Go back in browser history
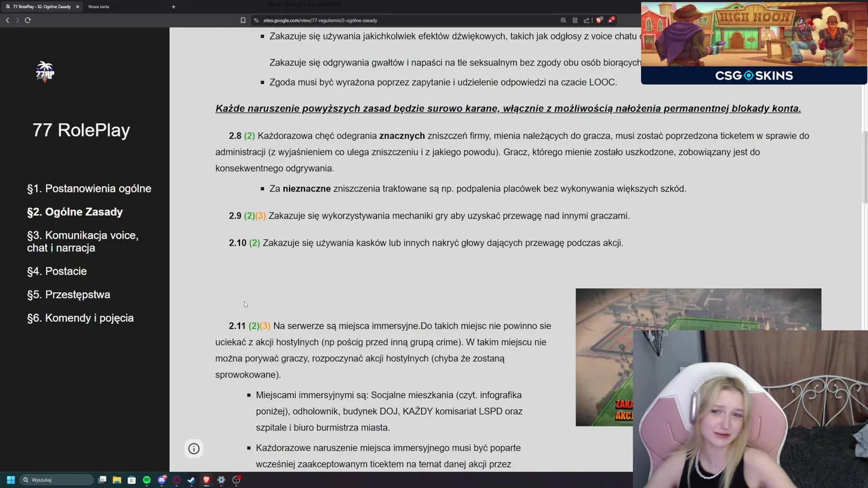The width and height of the screenshot is (868, 488). pyautogui.click(x=7, y=20)
